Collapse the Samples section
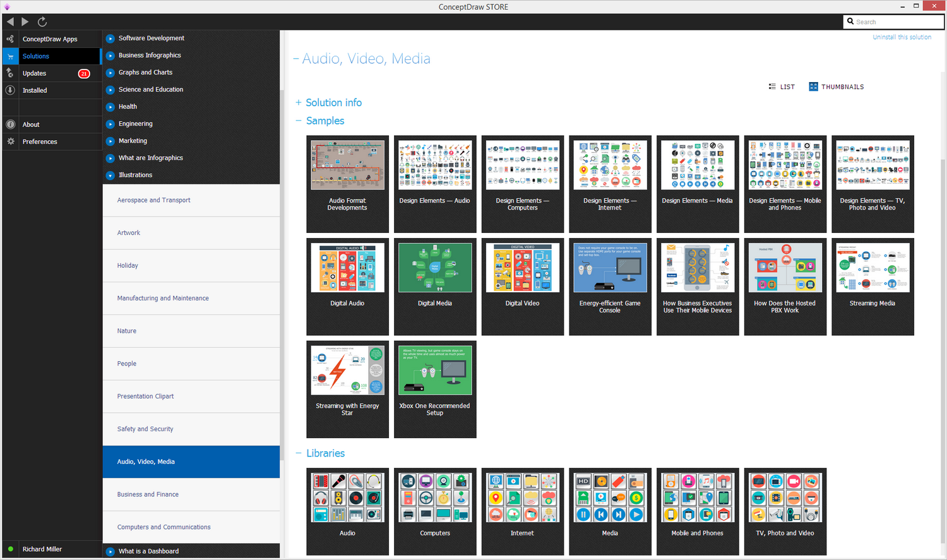 tap(299, 121)
